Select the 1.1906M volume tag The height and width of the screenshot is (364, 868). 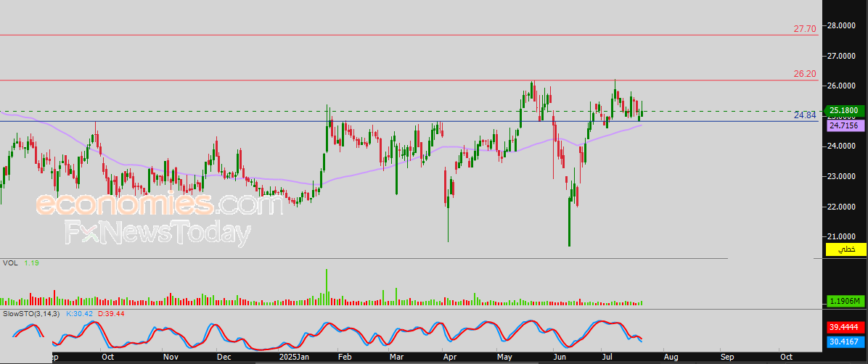[846, 302]
